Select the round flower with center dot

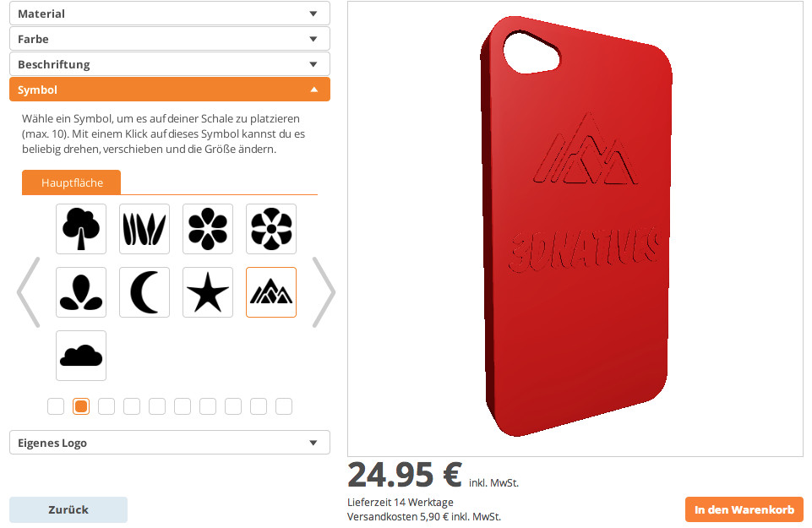pos(271,229)
